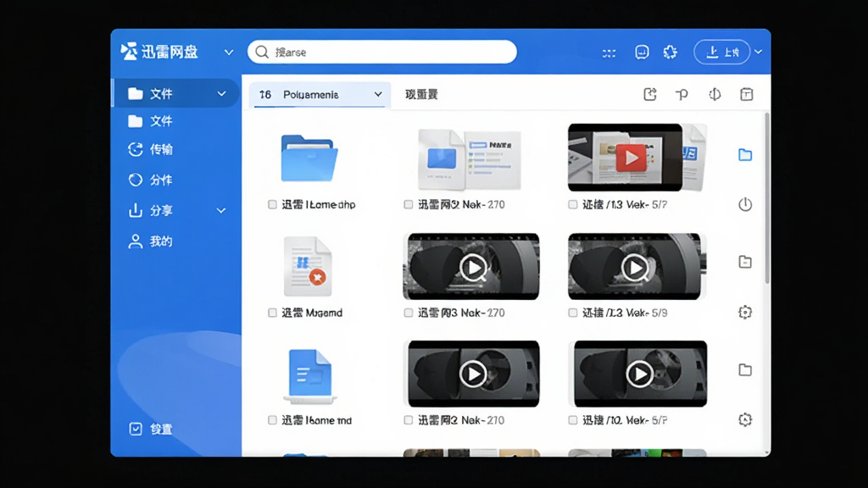The image size is (868, 488).
Task: Open the message chat icon in header
Action: 642,52
